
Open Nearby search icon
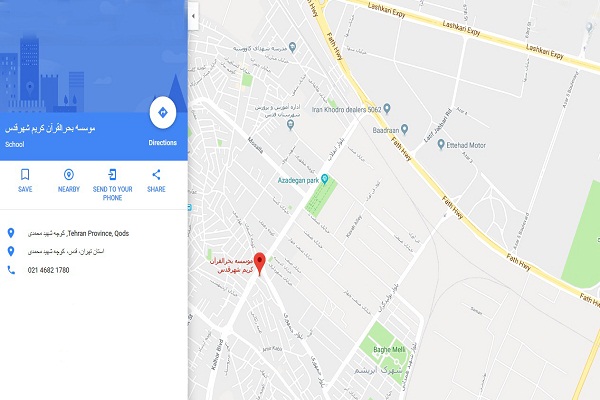point(68,175)
